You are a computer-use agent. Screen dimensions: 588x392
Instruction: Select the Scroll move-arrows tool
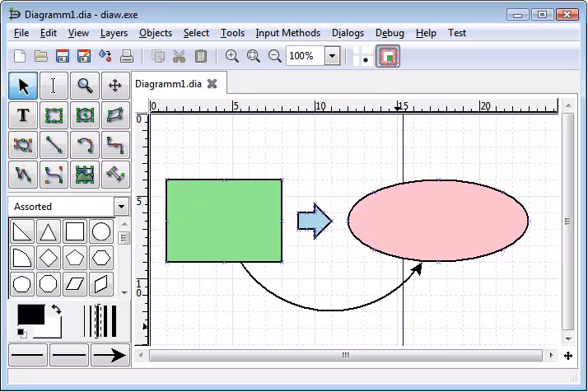(115, 86)
